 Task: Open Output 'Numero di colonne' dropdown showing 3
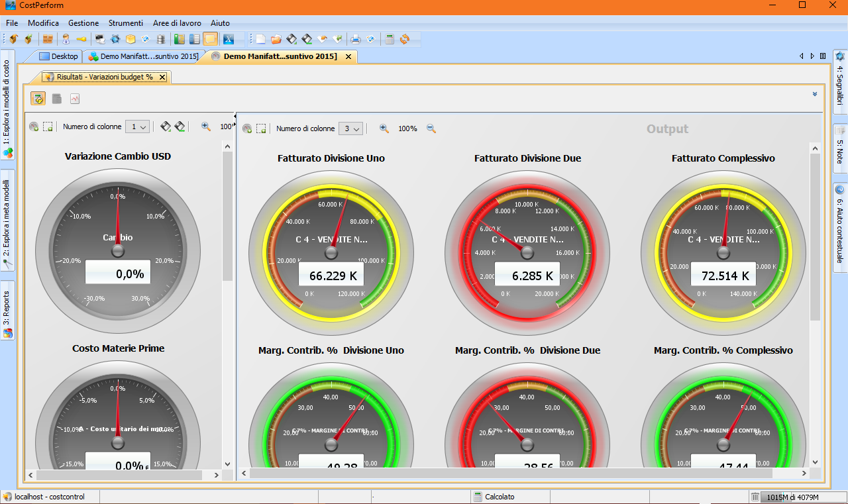(350, 128)
